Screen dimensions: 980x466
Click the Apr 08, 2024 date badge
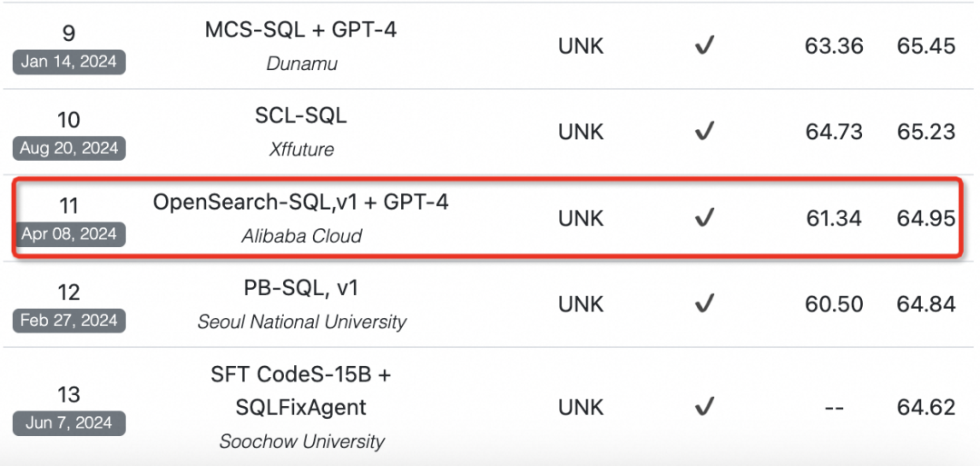[69, 234]
